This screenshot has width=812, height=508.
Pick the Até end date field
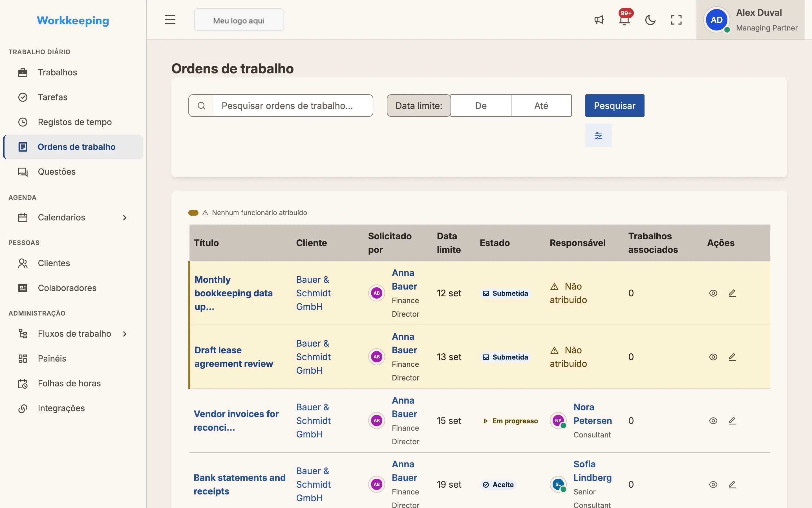[x=541, y=106]
